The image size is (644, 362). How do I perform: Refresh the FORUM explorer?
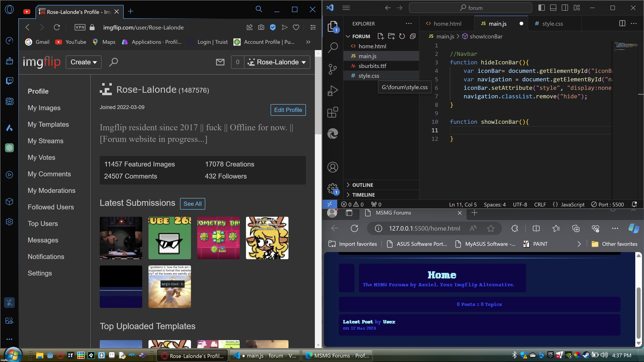[402, 36]
